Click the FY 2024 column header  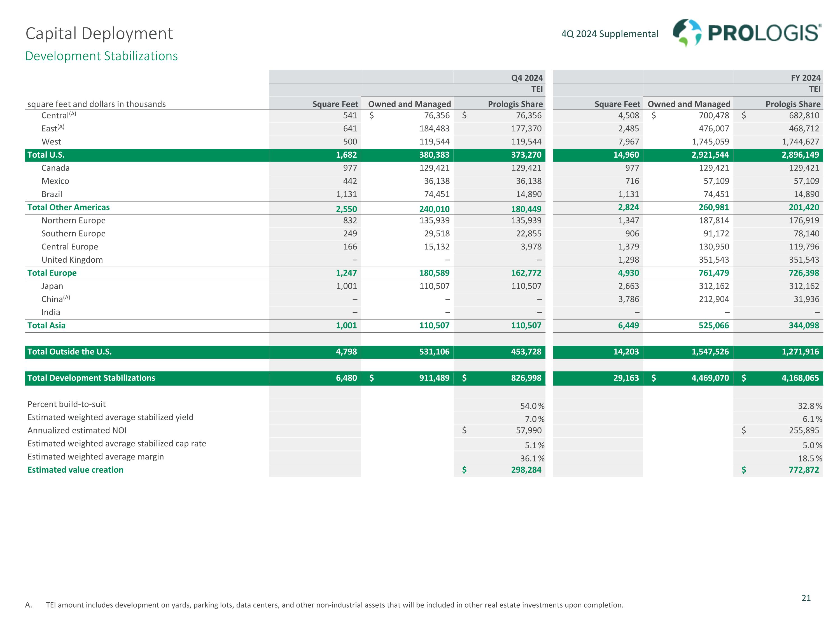click(x=806, y=78)
